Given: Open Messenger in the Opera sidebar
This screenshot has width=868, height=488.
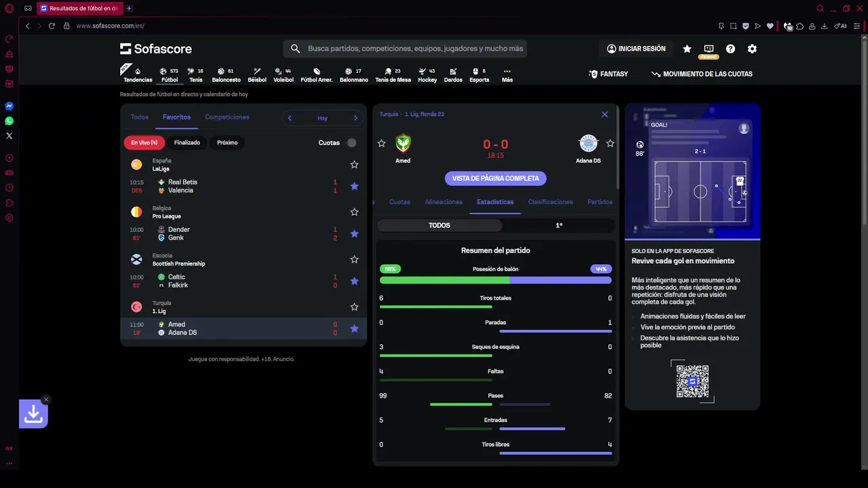Looking at the screenshot, I should pyautogui.click(x=9, y=106).
